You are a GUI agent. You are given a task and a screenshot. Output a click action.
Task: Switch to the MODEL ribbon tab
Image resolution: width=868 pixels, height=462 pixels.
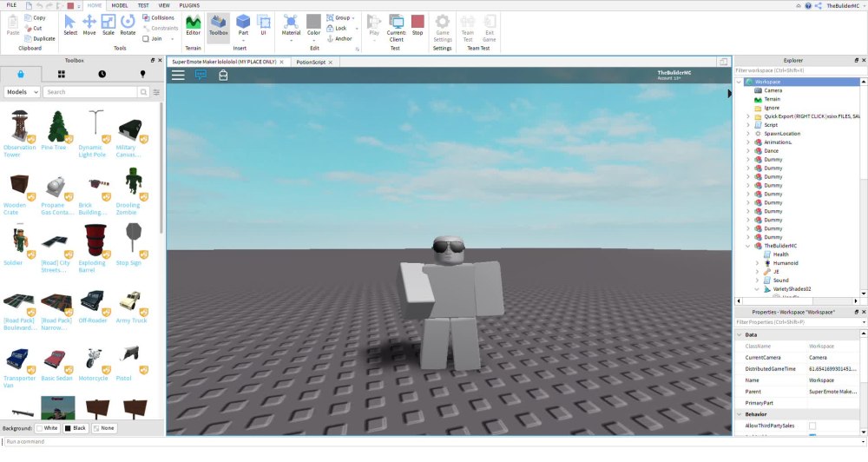120,5
